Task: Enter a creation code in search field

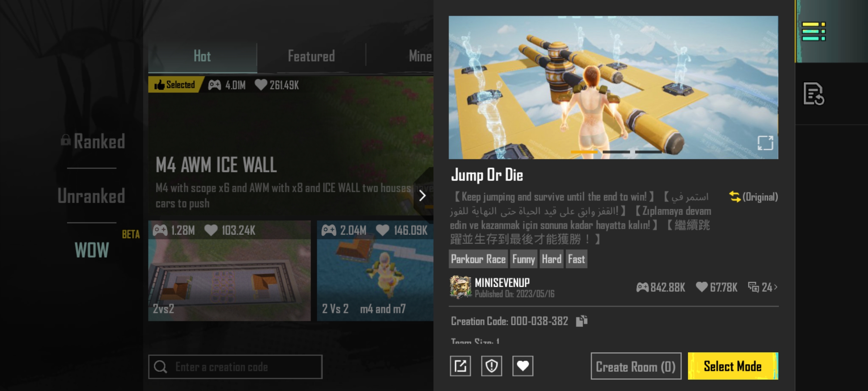Action: [x=237, y=366]
